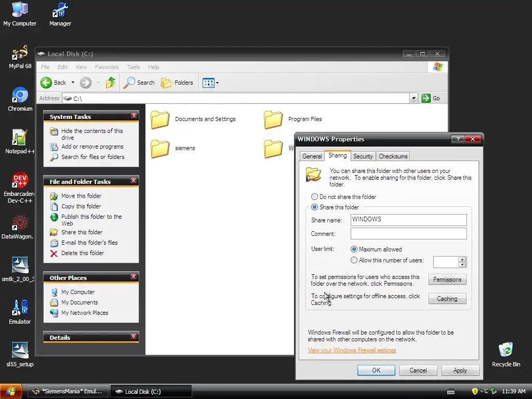Select Do not share this folder
The image size is (532, 399).
(x=344, y=197)
